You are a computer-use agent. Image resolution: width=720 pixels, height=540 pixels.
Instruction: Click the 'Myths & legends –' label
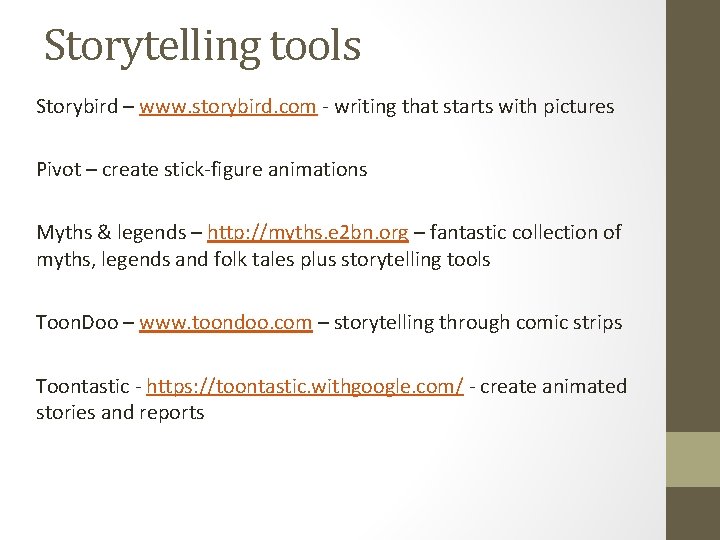pos(119,232)
